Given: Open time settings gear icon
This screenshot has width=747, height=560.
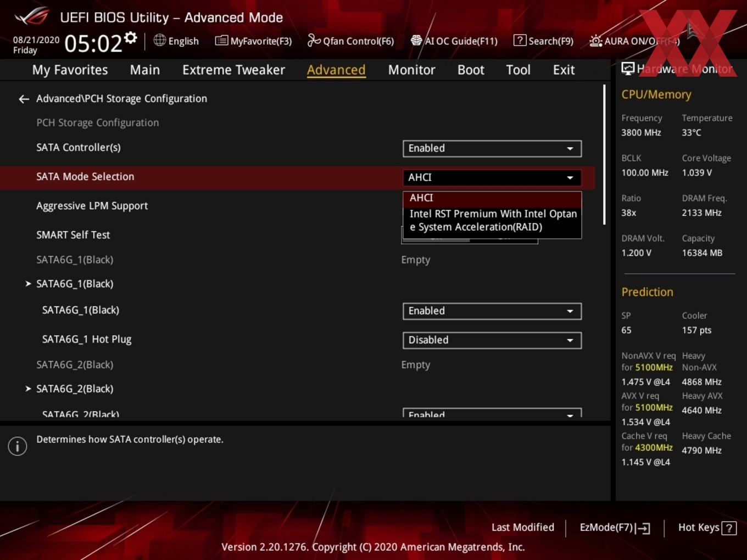Looking at the screenshot, I should 130,38.
